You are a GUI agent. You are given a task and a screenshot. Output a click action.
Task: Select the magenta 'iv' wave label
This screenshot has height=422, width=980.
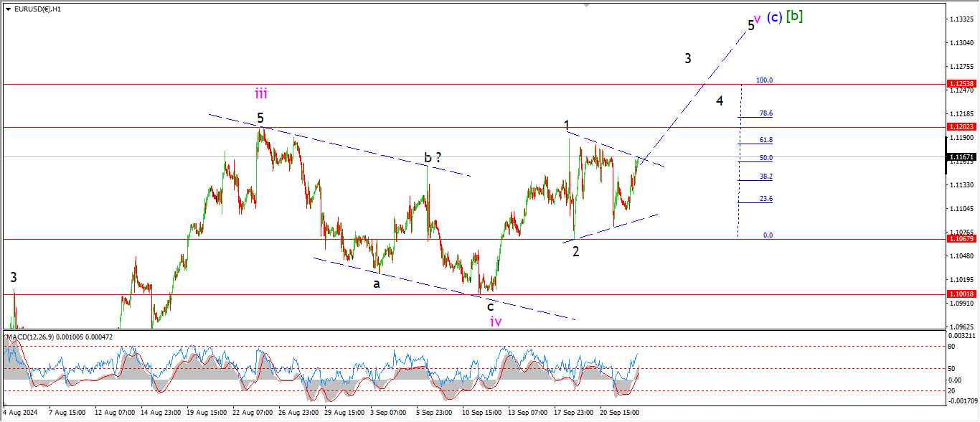[496, 322]
